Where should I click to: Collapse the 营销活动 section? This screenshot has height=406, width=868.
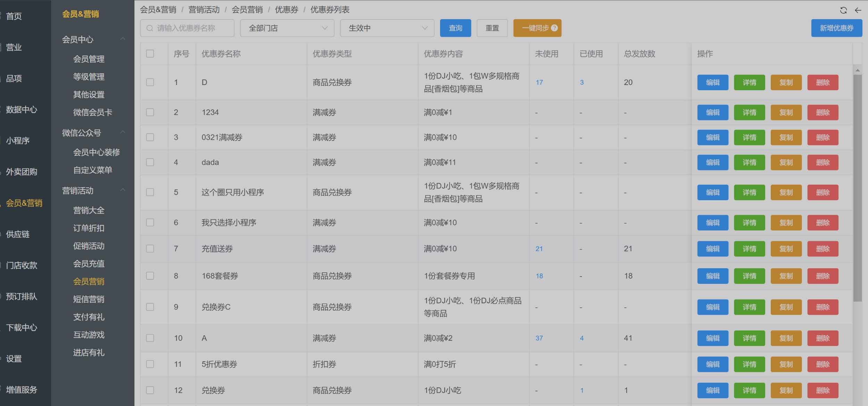click(123, 191)
